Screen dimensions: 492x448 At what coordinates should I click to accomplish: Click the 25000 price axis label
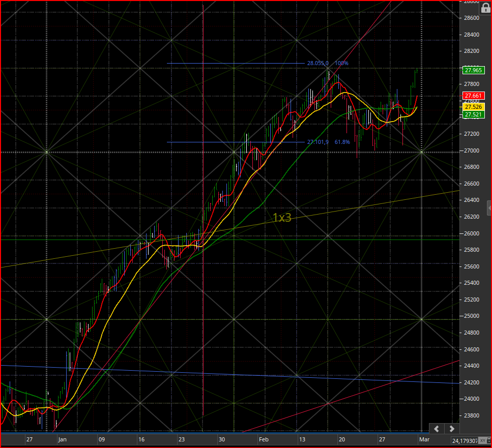click(472, 316)
